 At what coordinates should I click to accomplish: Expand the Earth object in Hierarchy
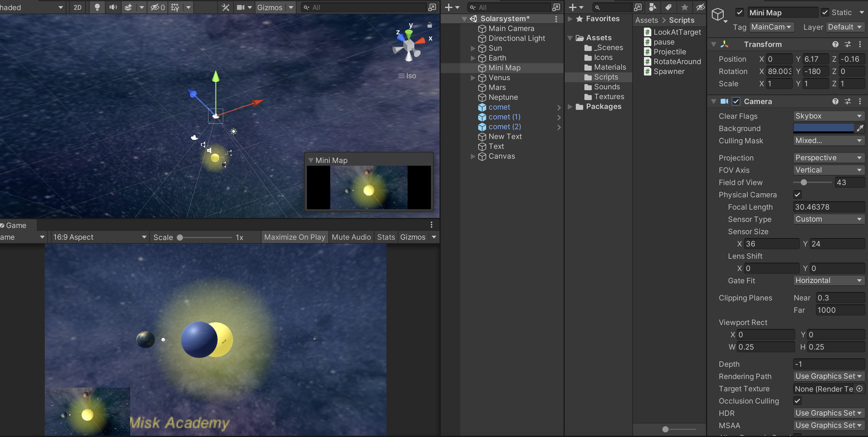tap(473, 58)
